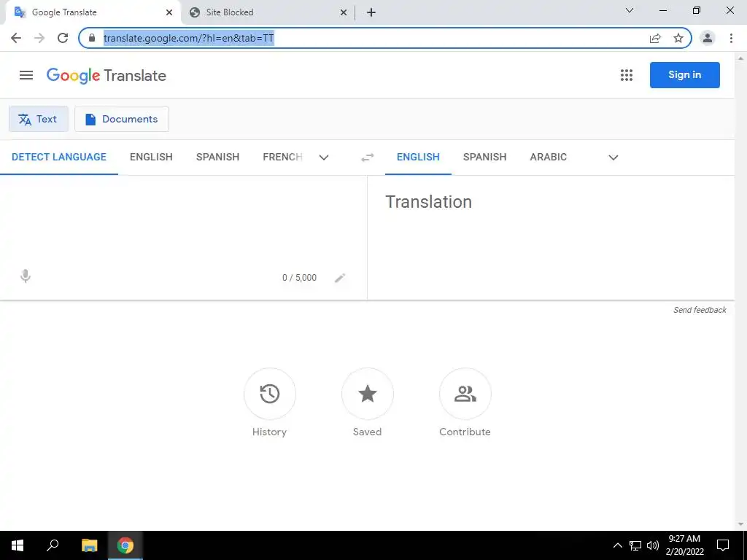Click the page vertical scrollbar

coord(740,291)
